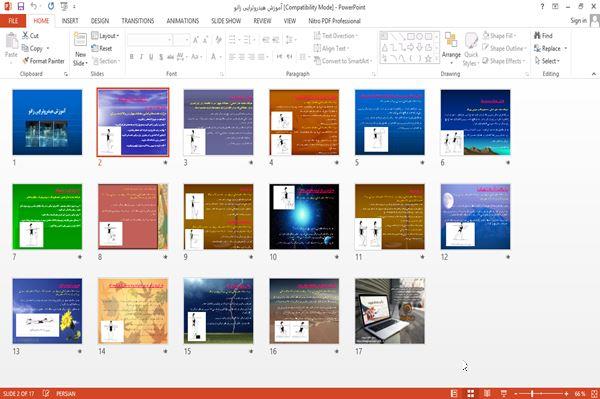Open the TRANSITIONS ribbon tab
Screen dimensions: 600x399
(138, 21)
